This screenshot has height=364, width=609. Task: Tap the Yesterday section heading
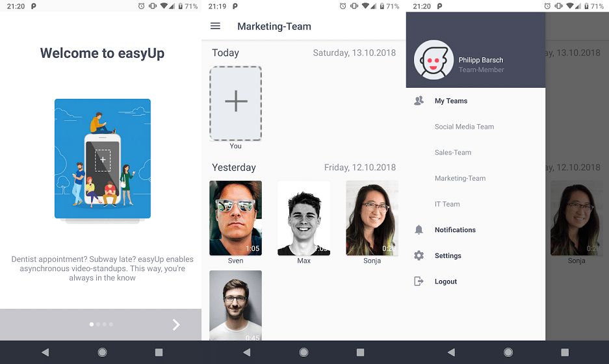coord(234,168)
